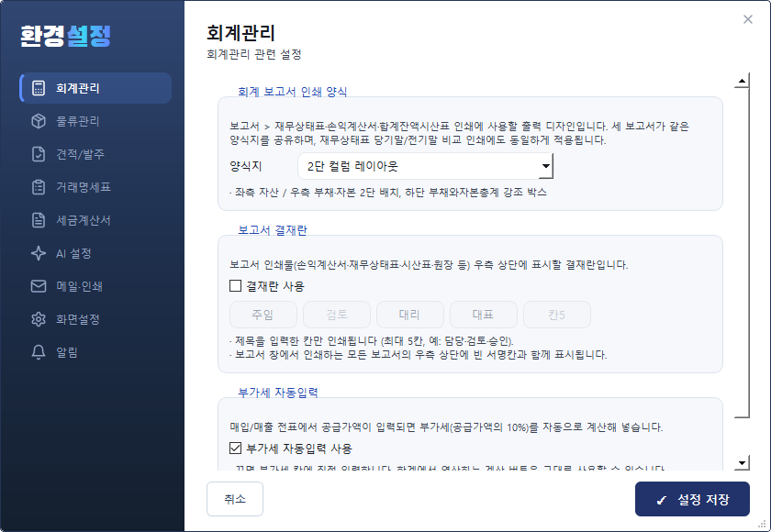Enable the 결재란 사용 checkbox
Image resolution: width=771 pixels, height=532 pixels.
click(x=236, y=285)
